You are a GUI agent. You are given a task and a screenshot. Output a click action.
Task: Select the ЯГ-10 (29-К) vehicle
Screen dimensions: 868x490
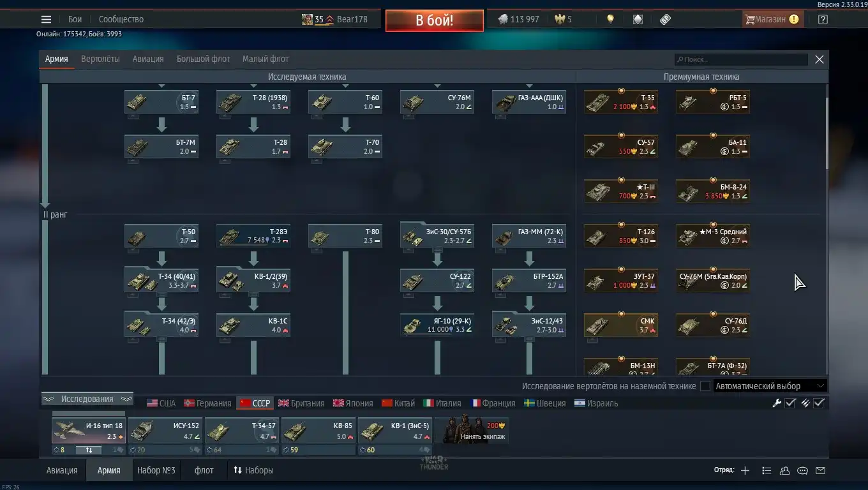click(x=437, y=325)
